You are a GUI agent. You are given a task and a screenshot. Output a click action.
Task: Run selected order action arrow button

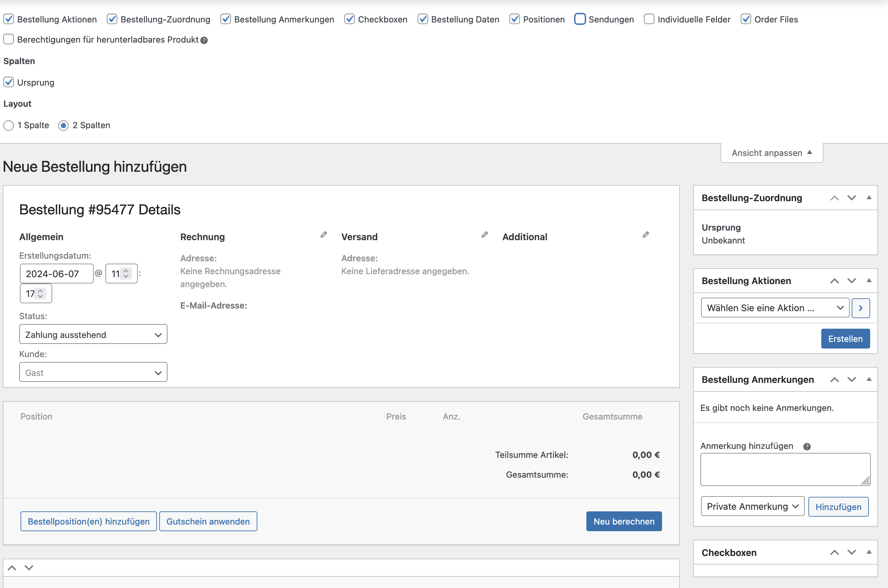click(x=861, y=308)
